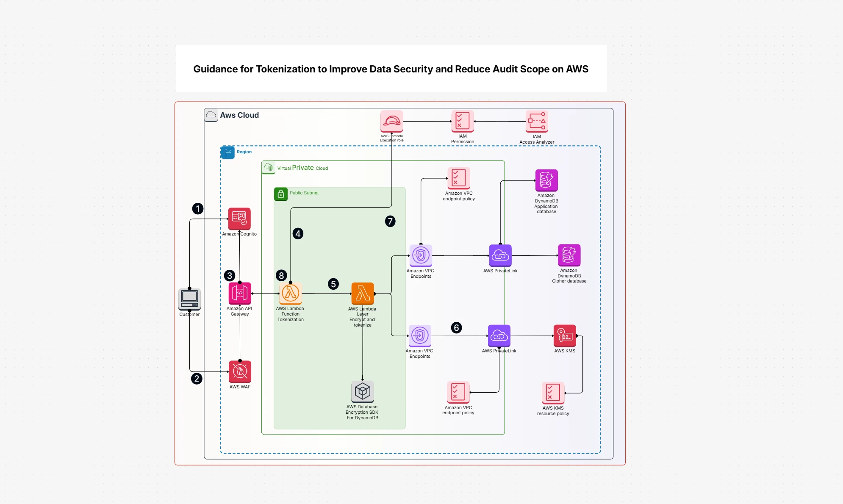Click the DynamoDB Cipher database icon
Viewport: 843px width, 504px height.
click(x=569, y=255)
